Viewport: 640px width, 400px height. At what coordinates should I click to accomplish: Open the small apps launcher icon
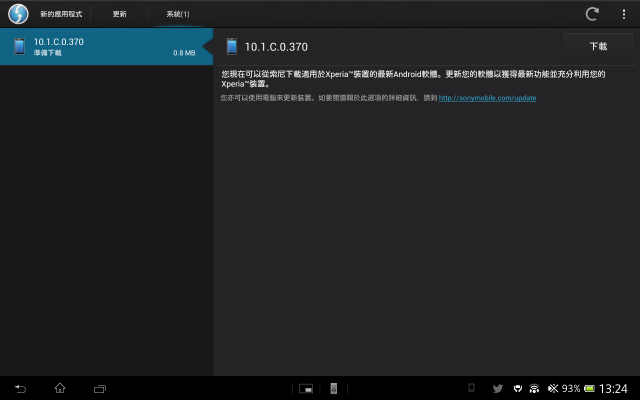click(306, 389)
